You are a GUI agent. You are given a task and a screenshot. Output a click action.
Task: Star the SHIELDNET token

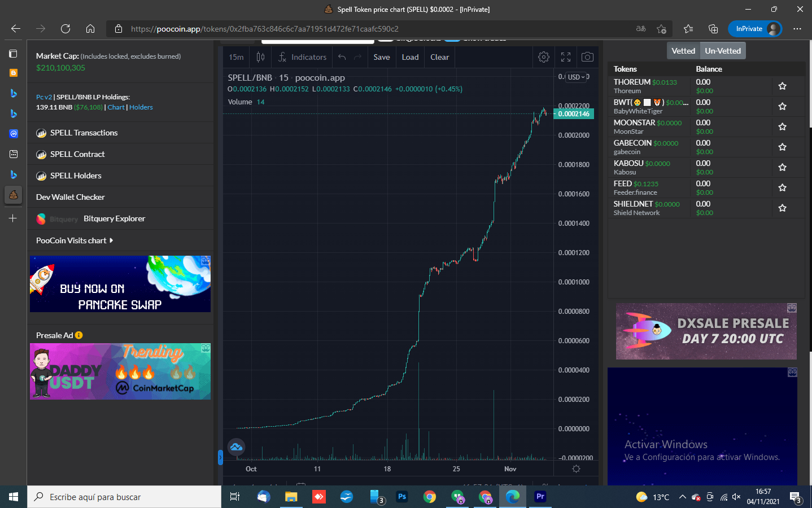782,208
